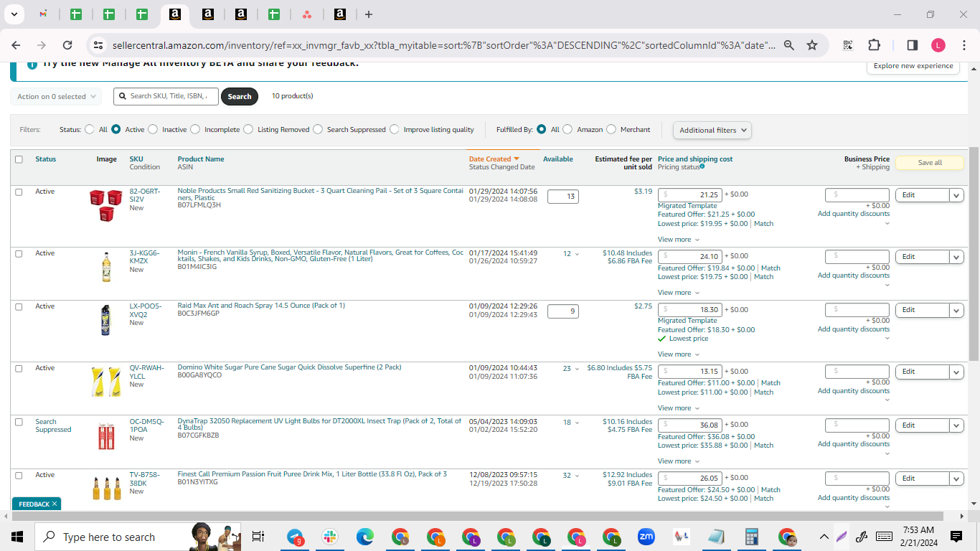This screenshot has width=980, height=551.
Task: Click the Raid Max spray product image
Action: point(106,320)
